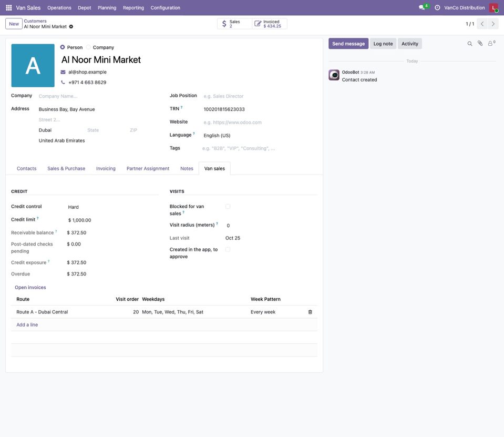Click the Send message button
Image resolution: width=504 pixels, height=437 pixels.
(348, 44)
